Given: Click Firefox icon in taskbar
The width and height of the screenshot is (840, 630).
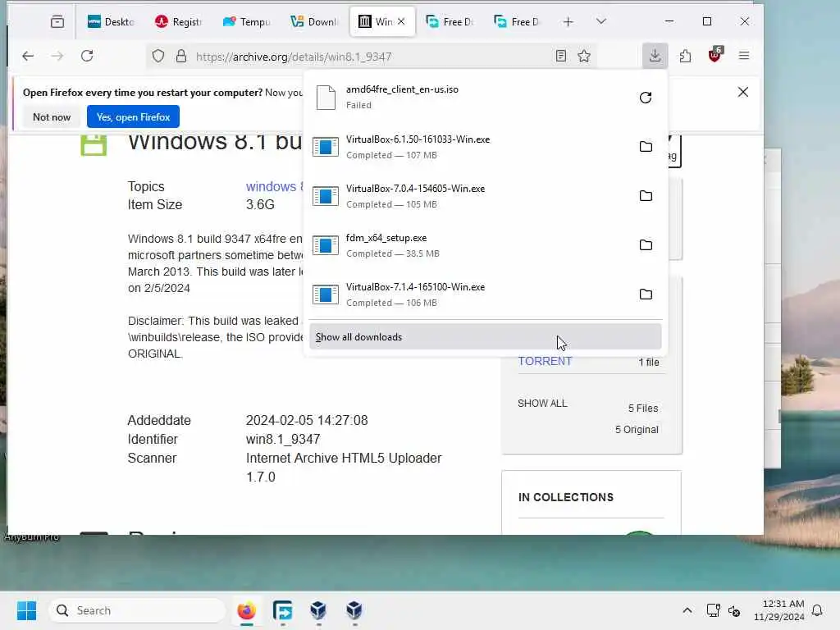Looking at the screenshot, I should [246, 610].
